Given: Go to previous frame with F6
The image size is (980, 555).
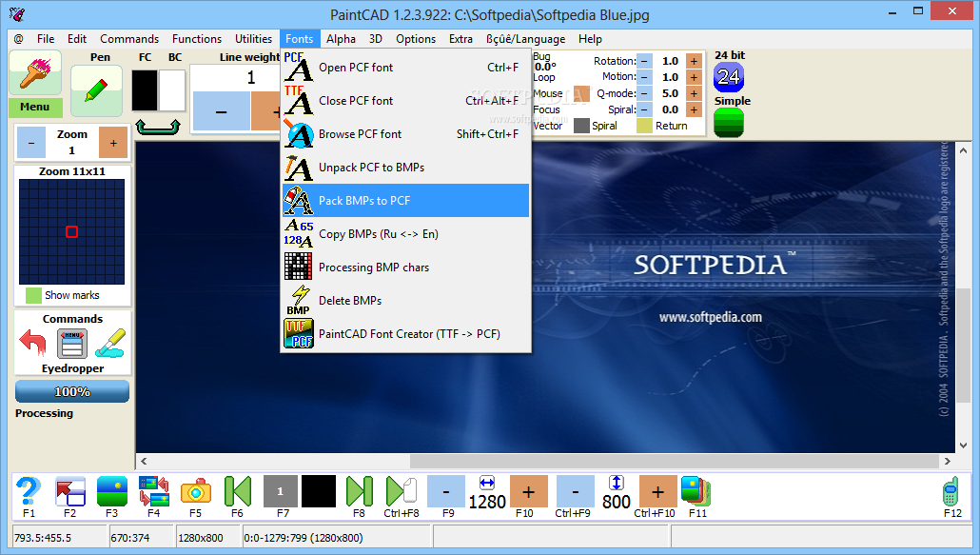Looking at the screenshot, I should 238,491.
